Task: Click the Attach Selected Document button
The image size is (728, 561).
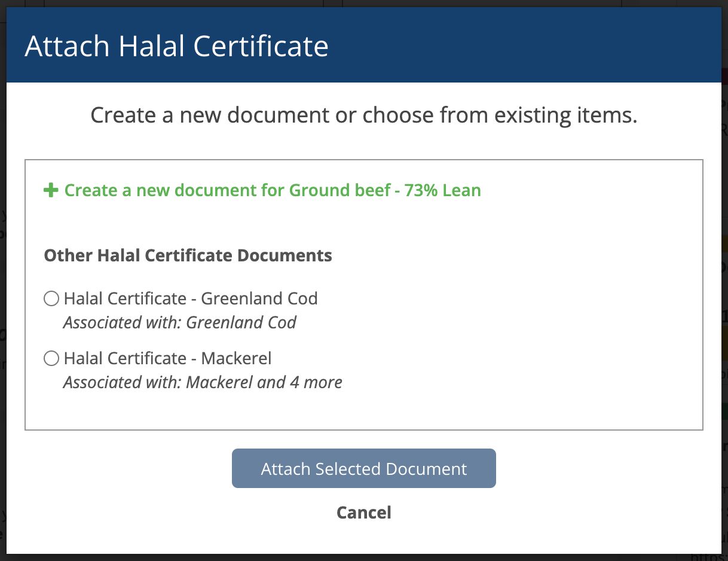Action: tap(364, 468)
